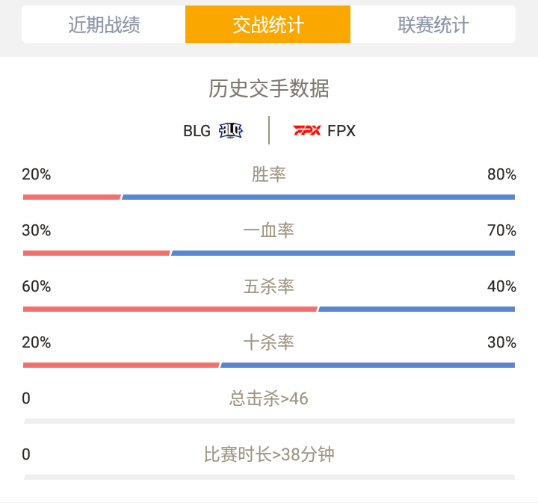The width and height of the screenshot is (538, 503).
Task: Click the red segment of 十杀率 bar
Action: pos(121,365)
